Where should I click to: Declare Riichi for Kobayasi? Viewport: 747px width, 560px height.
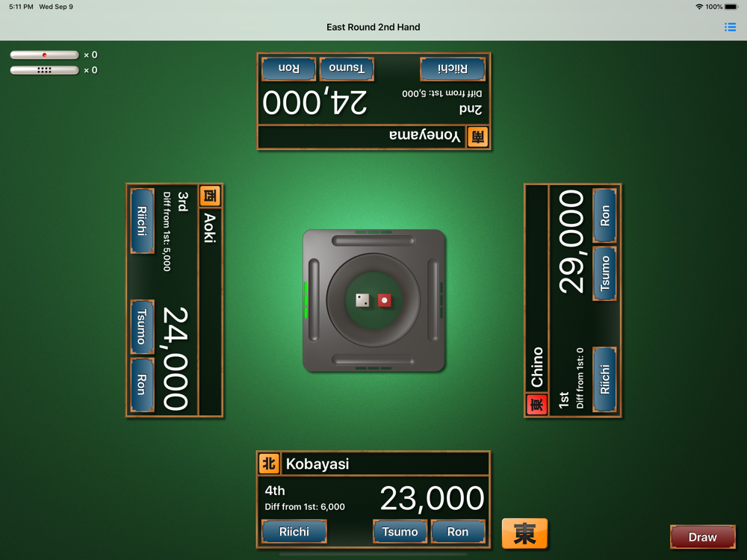click(294, 532)
